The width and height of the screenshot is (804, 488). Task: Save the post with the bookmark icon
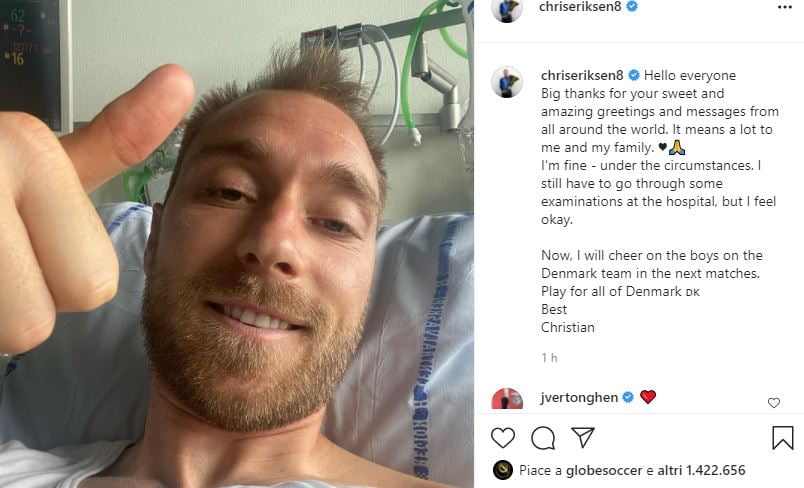click(782, 438)
